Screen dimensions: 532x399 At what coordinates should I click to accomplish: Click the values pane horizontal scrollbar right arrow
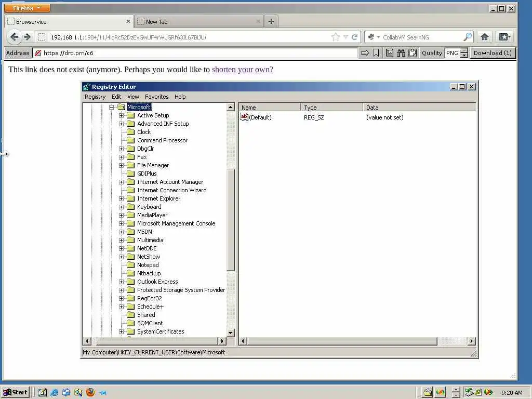(x=472, y=341)
